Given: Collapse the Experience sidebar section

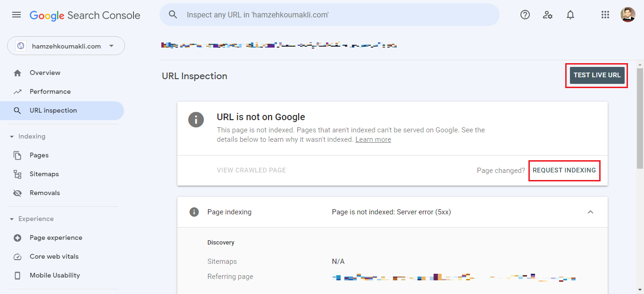Looking at the screenshot, I should (12, 219).
